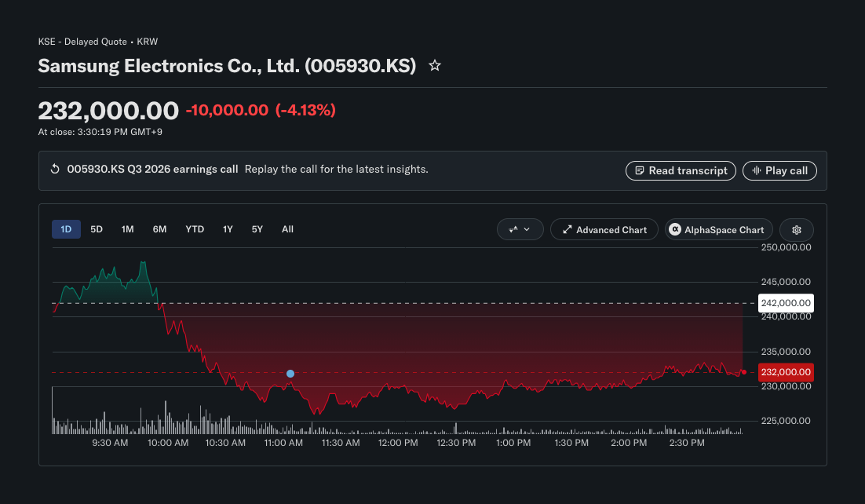
Task: Switch chart to 5D range
Action: [97, 229]
